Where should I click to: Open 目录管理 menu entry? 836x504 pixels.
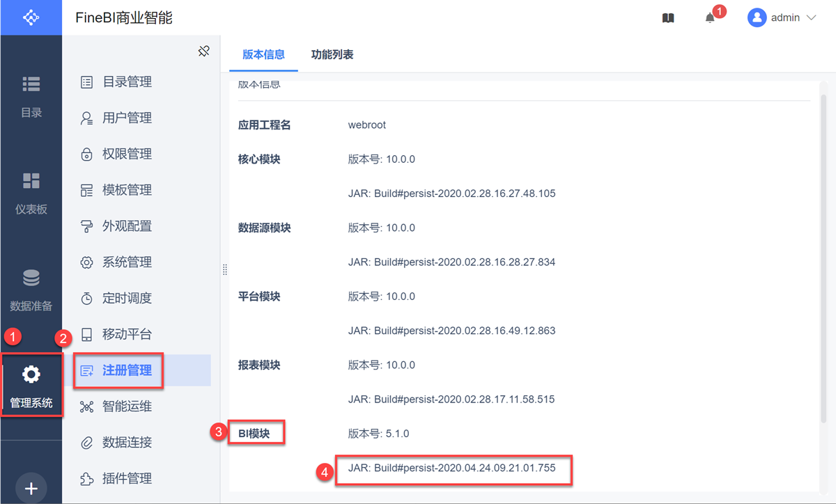point(127,82)
